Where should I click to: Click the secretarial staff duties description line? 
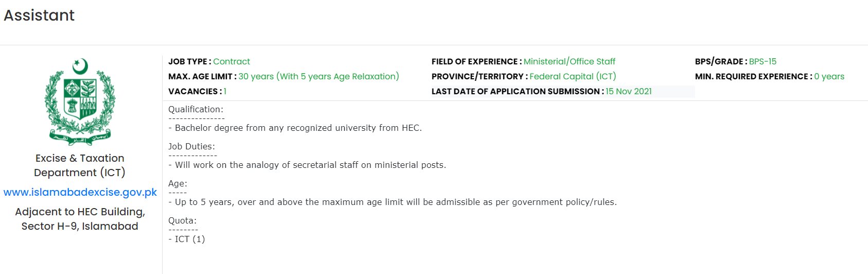(x=307, y=165)
